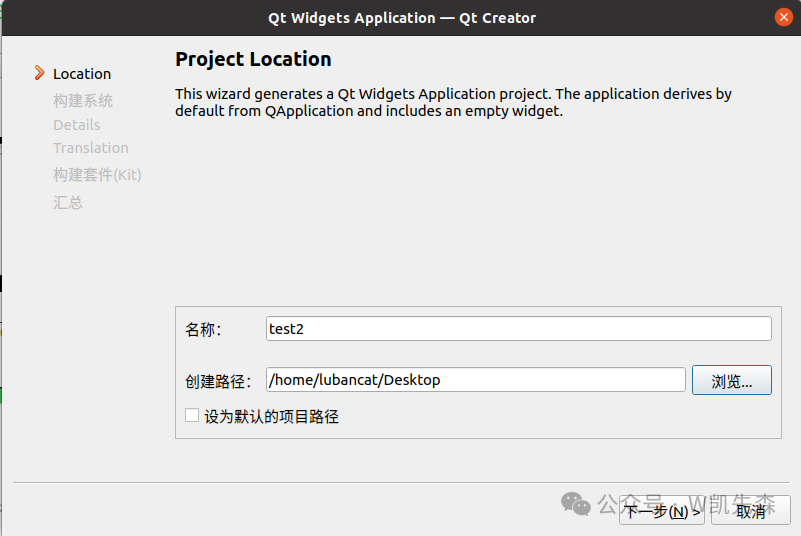Screen dimensions: 801x536
Task: Click the wizard description paragraph text
Action: click(x=453, y=102)
